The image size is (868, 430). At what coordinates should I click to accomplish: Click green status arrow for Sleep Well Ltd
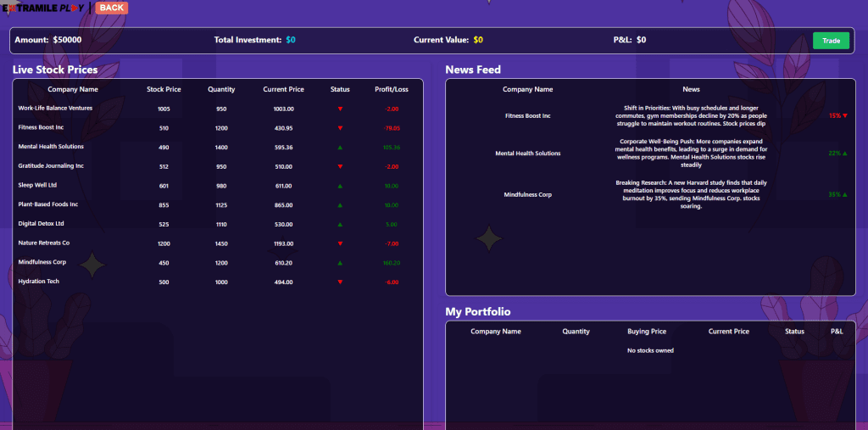[x=340, y=186]
